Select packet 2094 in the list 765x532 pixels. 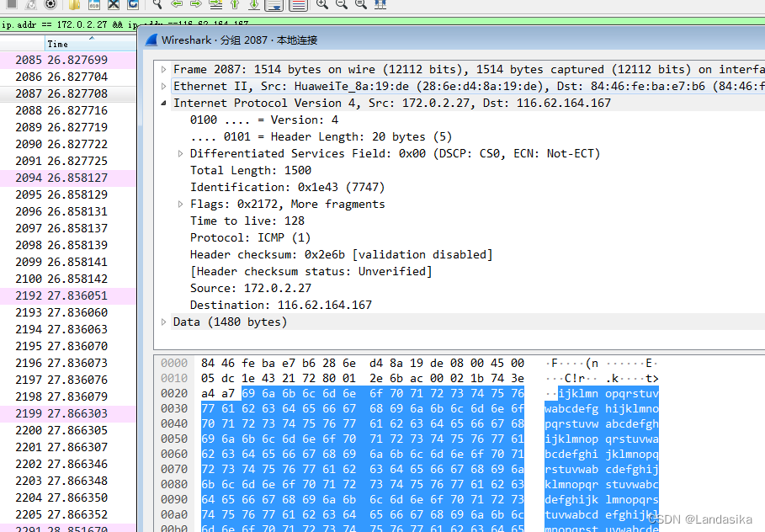68,178
